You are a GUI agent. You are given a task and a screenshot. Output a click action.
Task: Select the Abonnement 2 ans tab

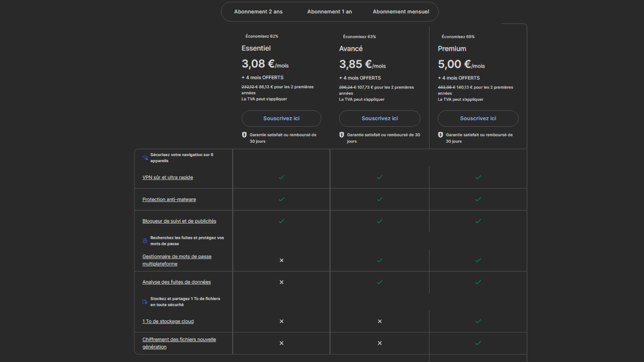point(258,12)
